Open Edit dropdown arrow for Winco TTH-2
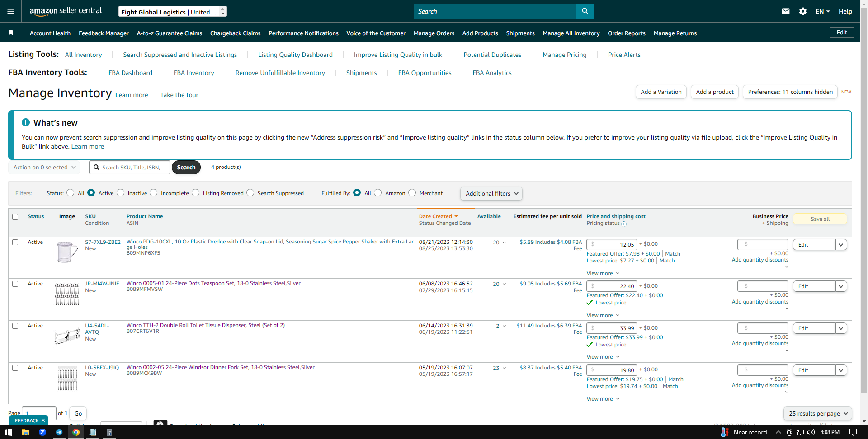 [841, 328]
